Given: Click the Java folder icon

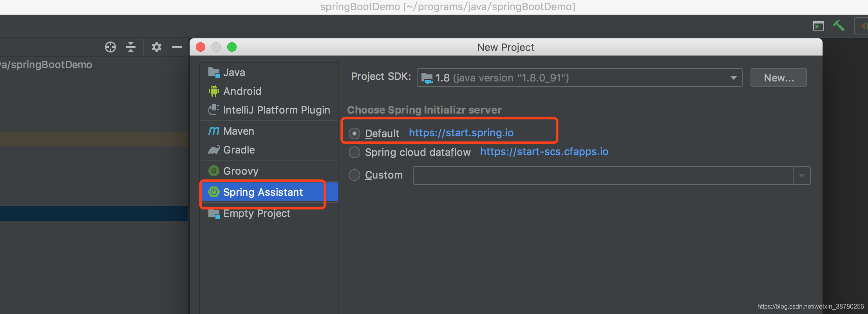Looking at the screenshot, I should tap(214, 72).
